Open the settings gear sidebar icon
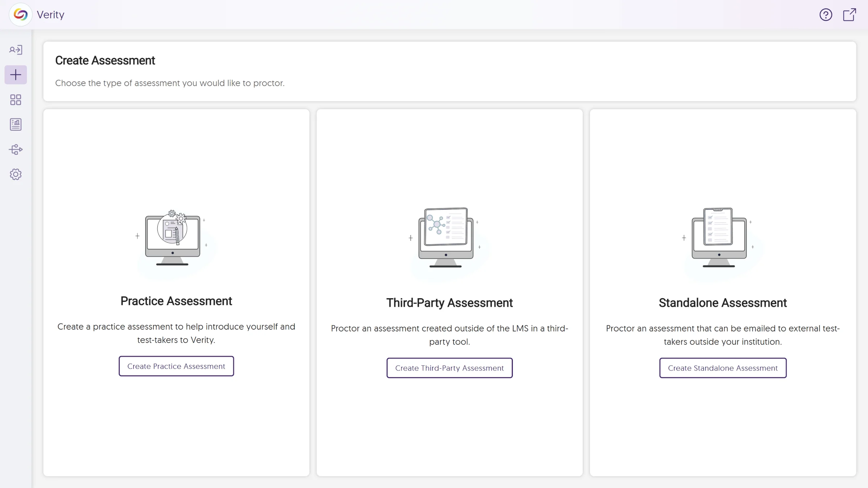 pos(16,175)
